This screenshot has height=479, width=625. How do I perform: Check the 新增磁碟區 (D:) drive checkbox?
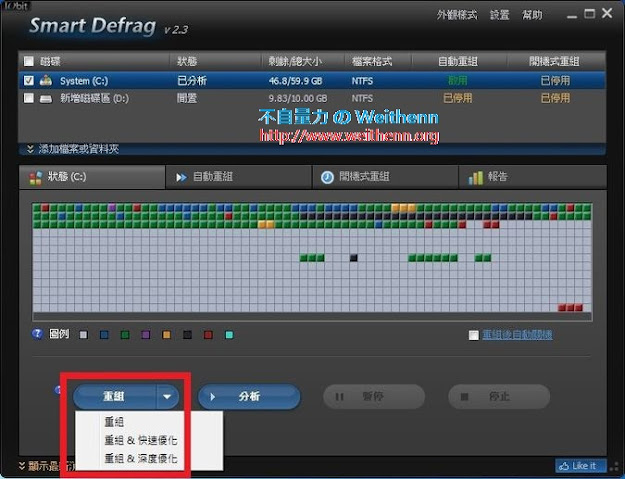(29, 98)
